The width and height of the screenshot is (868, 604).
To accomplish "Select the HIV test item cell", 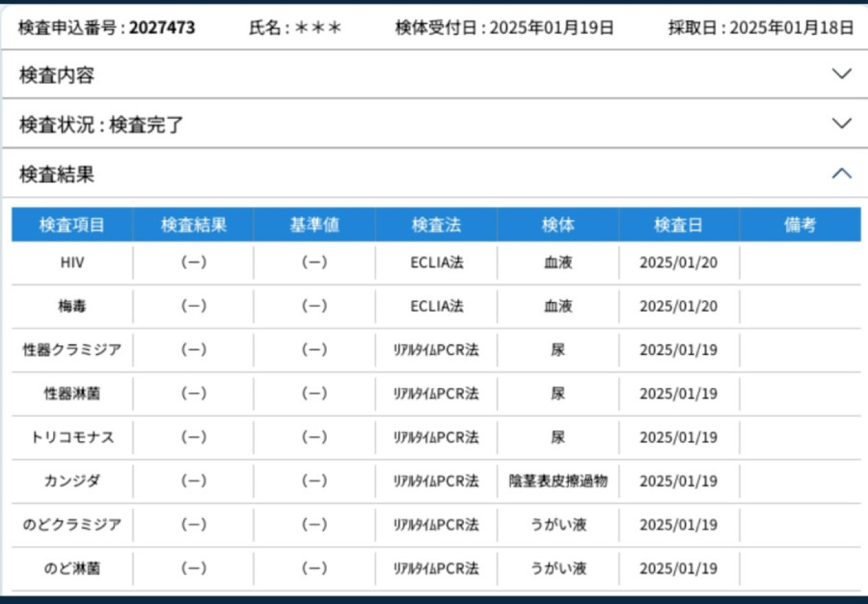I will pos(72,262).
